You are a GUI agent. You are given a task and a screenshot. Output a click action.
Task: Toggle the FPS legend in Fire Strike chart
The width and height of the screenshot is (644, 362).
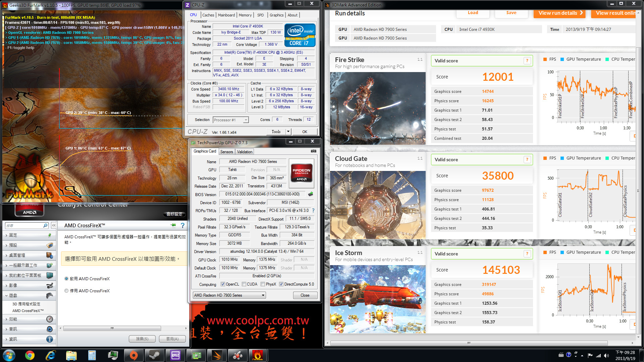[550, 59]
